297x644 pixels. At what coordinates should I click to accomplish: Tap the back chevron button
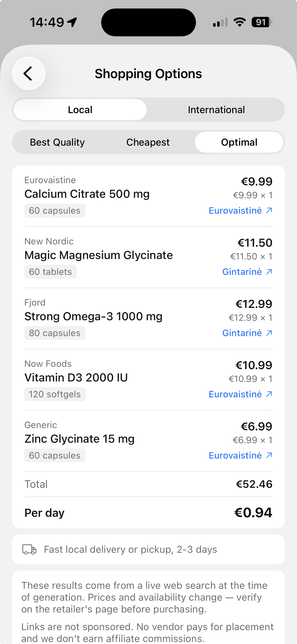[x=29, y=73]
